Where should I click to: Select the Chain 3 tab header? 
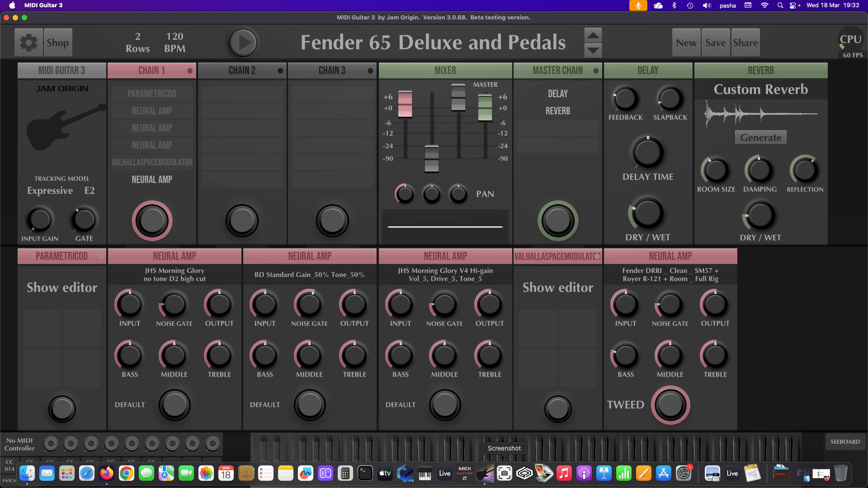pos(332,70)
